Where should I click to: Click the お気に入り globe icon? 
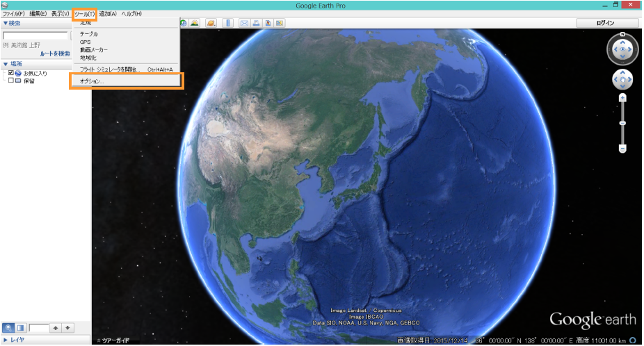click(x=18, y=73)
